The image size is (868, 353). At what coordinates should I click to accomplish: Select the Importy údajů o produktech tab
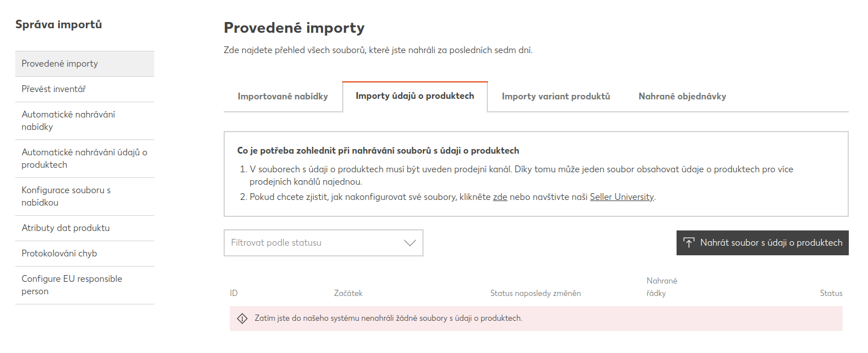[x=415, y=96]
